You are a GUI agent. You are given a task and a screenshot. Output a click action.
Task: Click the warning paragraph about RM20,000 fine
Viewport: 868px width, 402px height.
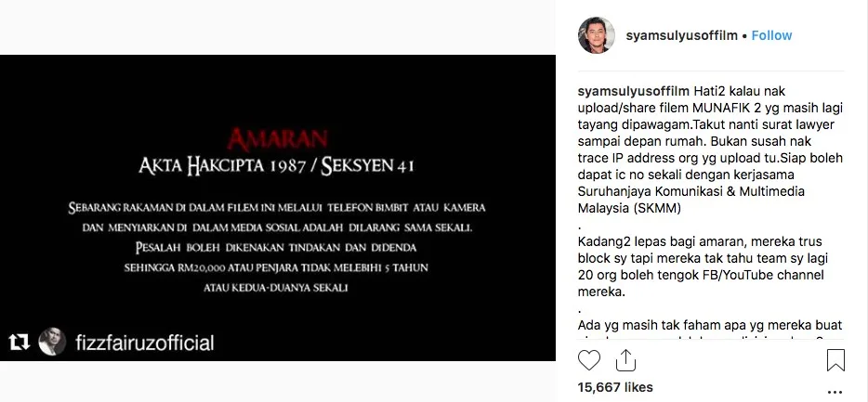[276, 247]
